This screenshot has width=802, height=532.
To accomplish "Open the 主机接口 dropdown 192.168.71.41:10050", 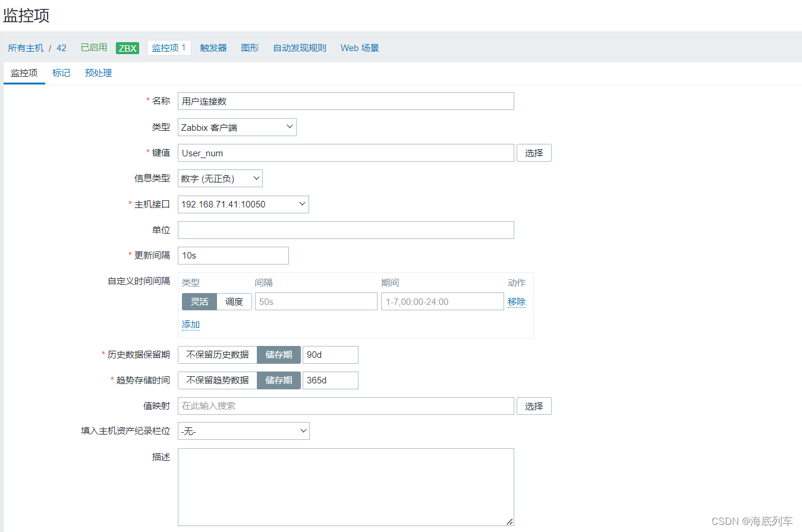I will (x=243, y=204).
